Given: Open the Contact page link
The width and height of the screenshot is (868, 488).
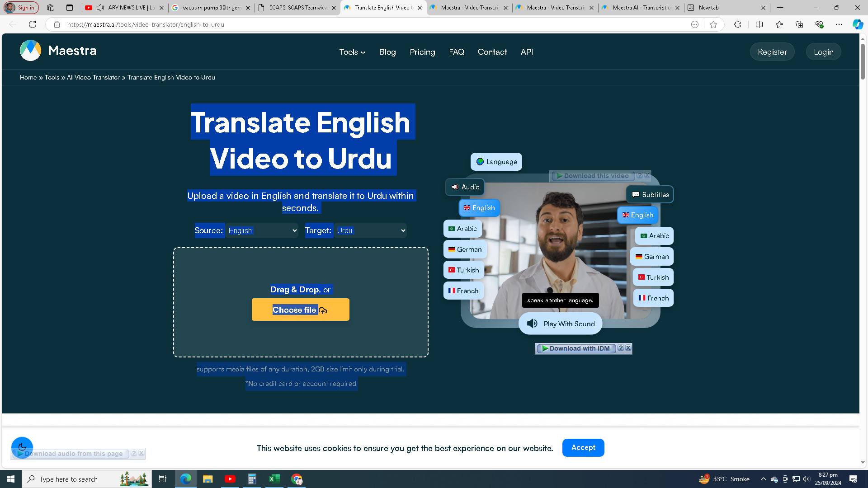Looking at the screenshot, I should click(492, 52).
